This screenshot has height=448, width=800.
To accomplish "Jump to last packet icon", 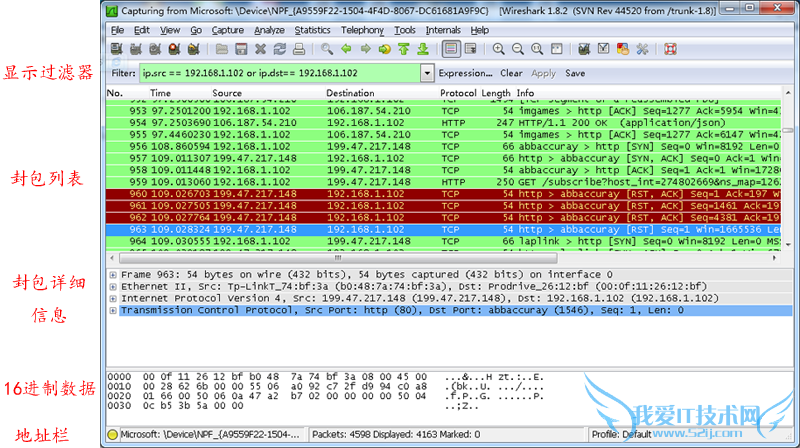I will tap(423, 49).
